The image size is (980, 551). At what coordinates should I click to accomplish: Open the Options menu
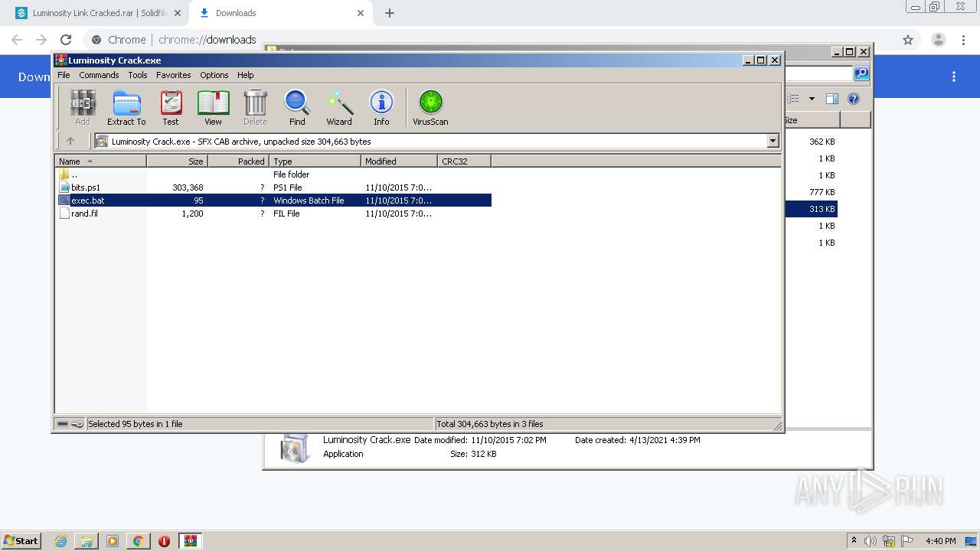point(214,75)
